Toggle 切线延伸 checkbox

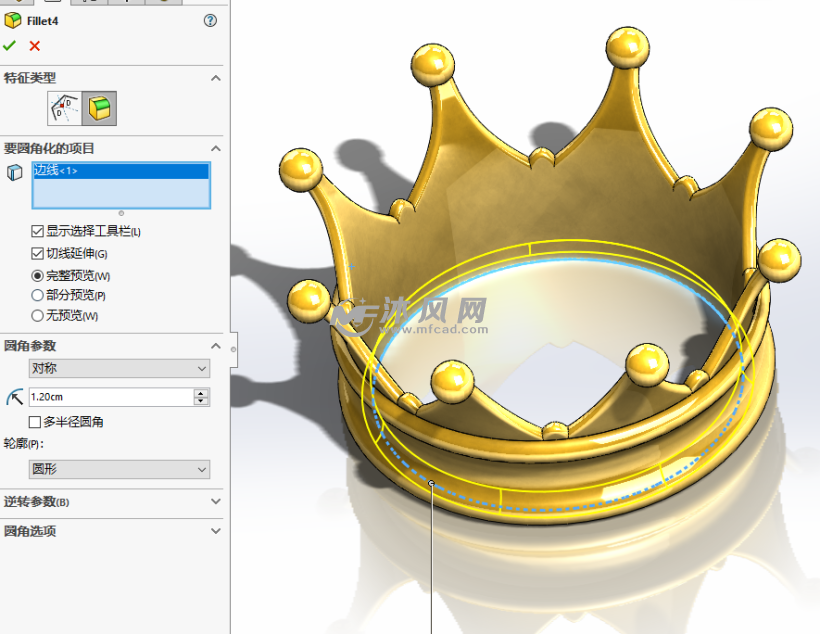click(x=37, y=254)
